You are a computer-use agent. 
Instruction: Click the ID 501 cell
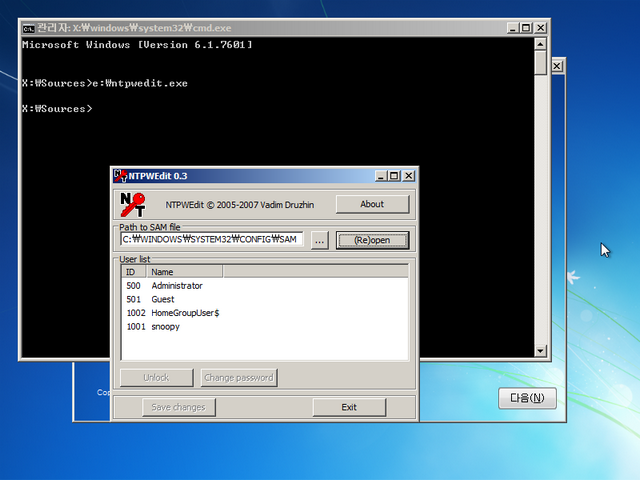click(133, 299)
